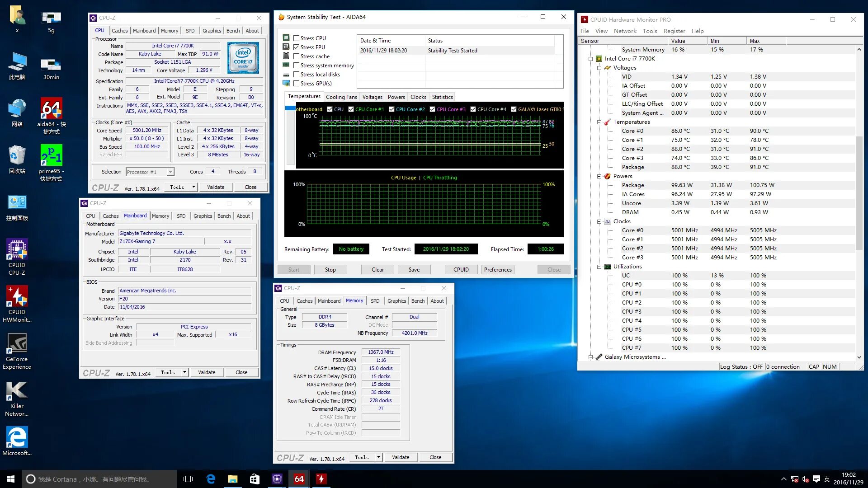Click Validate in top CPU-Z window
Screen dimensions: 868x488
[x=216, y=187]
